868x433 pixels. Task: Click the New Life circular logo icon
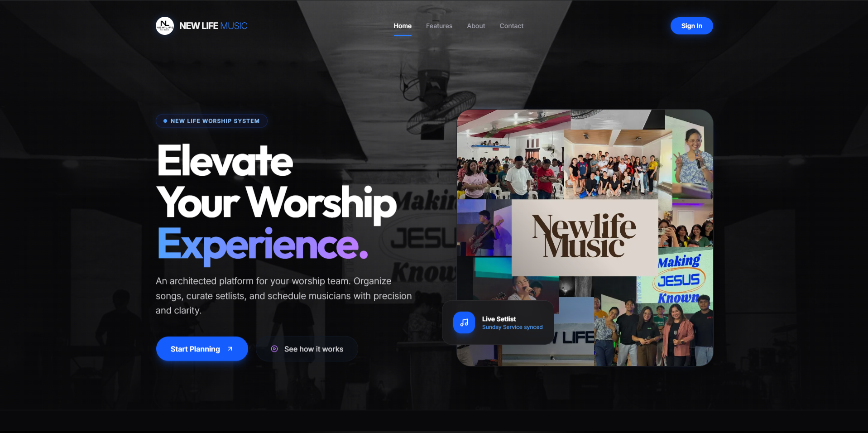165,26
